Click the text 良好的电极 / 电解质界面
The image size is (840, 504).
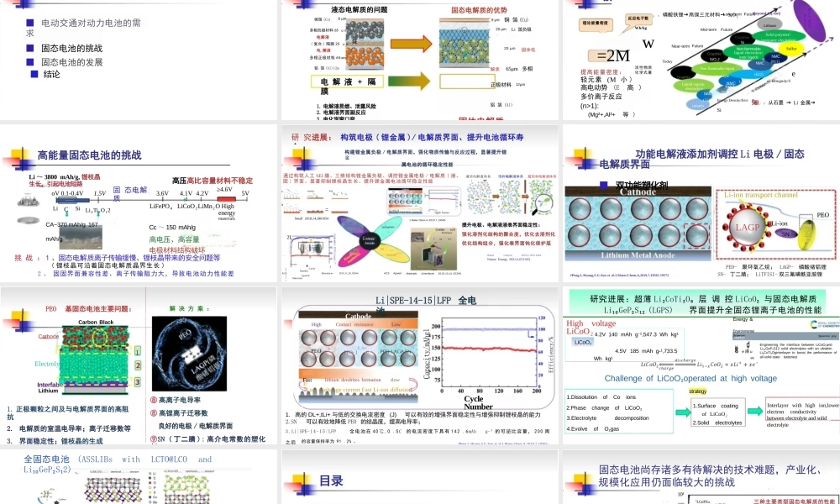pos(196,426)
